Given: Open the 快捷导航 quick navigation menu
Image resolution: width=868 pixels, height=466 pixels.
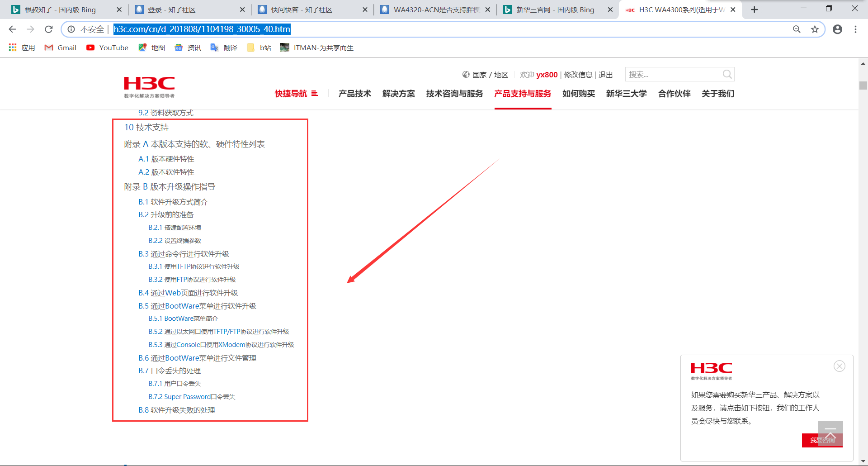Looking at the screenshot, I should [296, 94].
